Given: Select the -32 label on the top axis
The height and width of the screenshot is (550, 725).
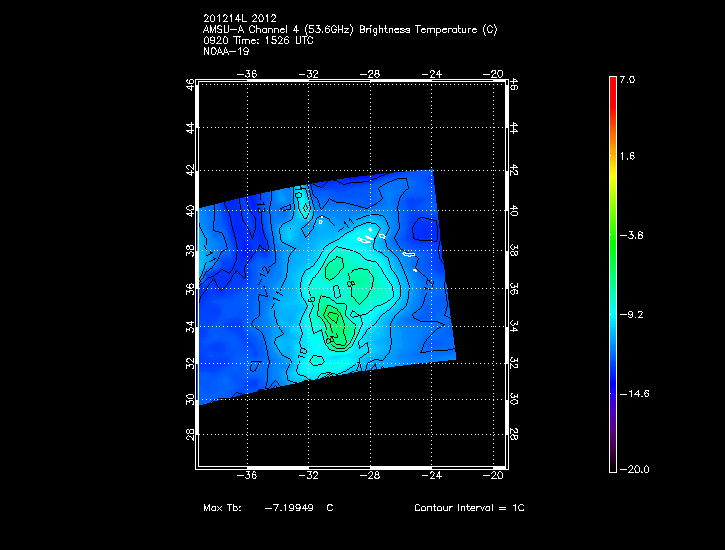Looking at the screenshot, I should 311,73.
